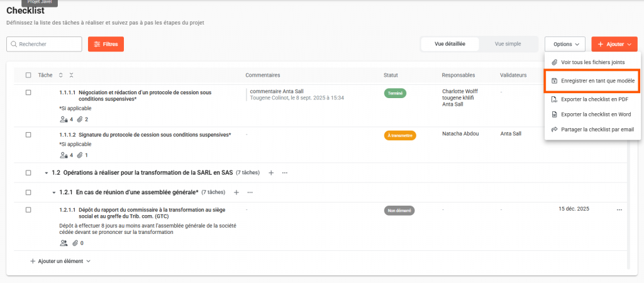Viewport: 644px width, 283px height.
Task: Collapse section 1.2 Opérations à réaliser
Action: (46, 173)
